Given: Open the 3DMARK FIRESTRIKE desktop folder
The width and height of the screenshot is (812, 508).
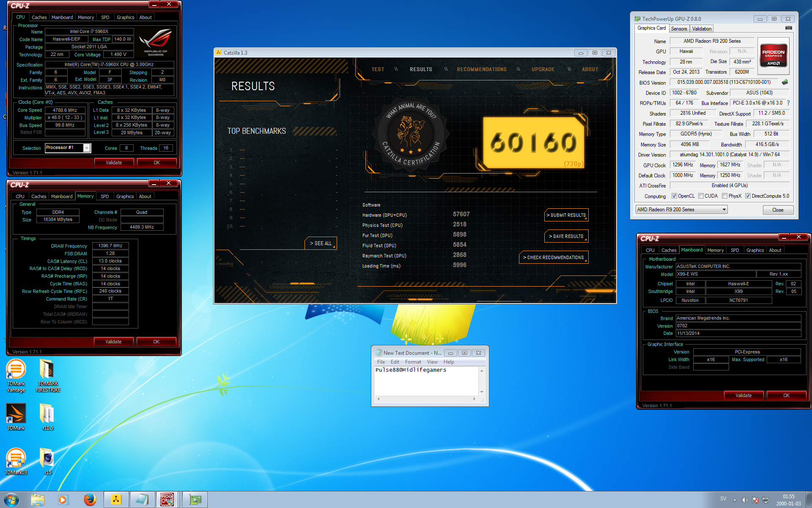Looking at the screenshot, I should pyautogui.click(x=48, y=375).
